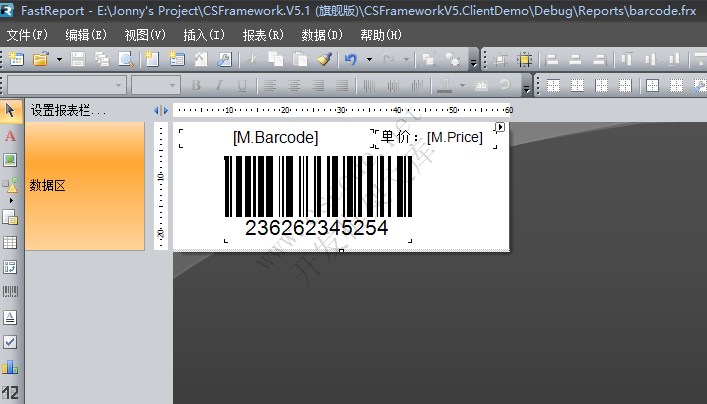Image resolution: width=707 pixels, height=404 pixels.
Task: Open Page Setup wrench icon
Action: click(224, 59)
